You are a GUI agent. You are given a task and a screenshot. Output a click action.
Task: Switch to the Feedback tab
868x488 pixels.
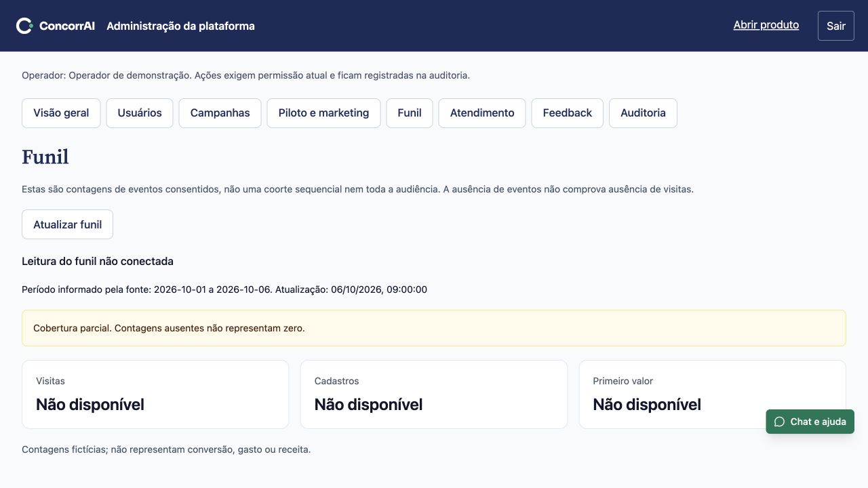pos(568,113)
